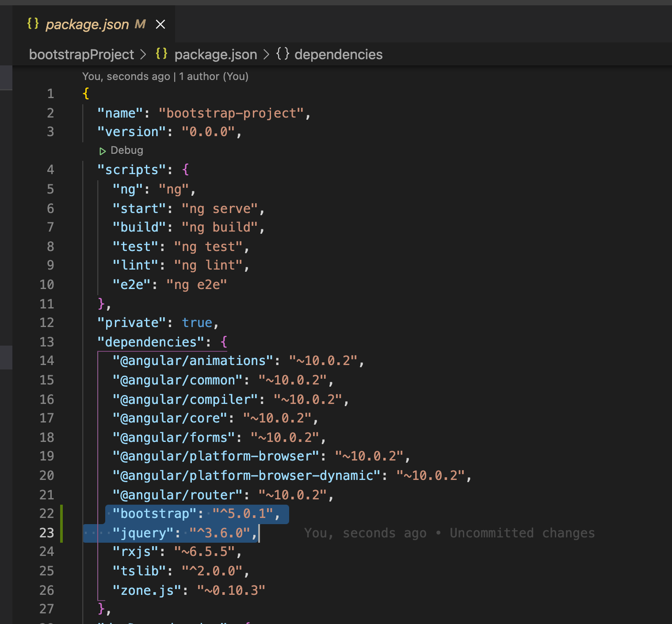Viewport: 672px width, 624px height.
Task: Click package.json breadcrumb item
Action: pyautogui.click(x=215, y=54)
